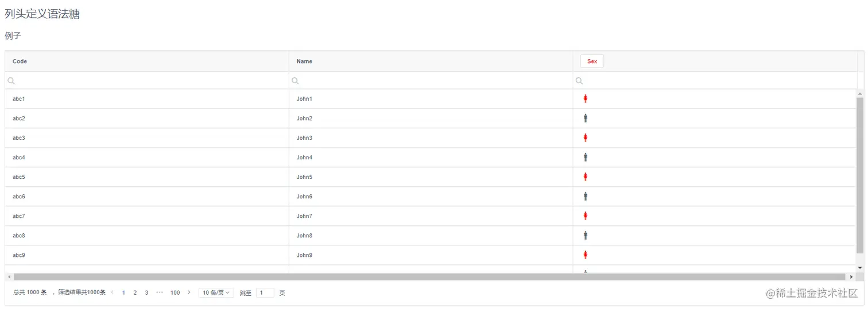Viewport: 868px width, 309px height.
Task: Click the jump-to page input field
Action: (265, 292)
